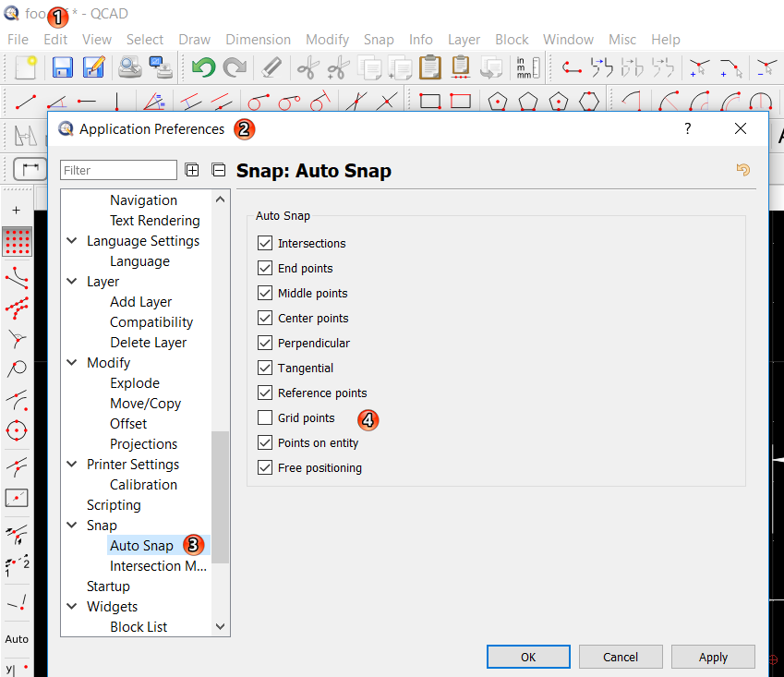Expand all preference tree items
The width and height of the screenshot is (784, 677).
192,170
